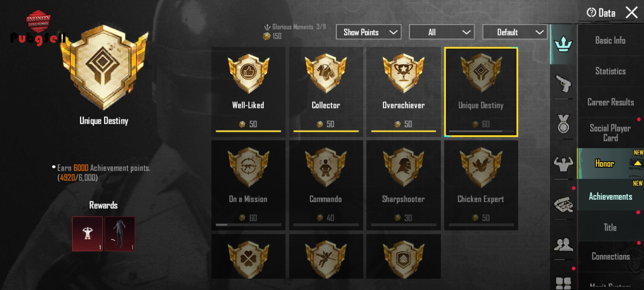Expand the Show Points dropdown
644x290 pixels.
pyautogui.click(x=369, y=32)
